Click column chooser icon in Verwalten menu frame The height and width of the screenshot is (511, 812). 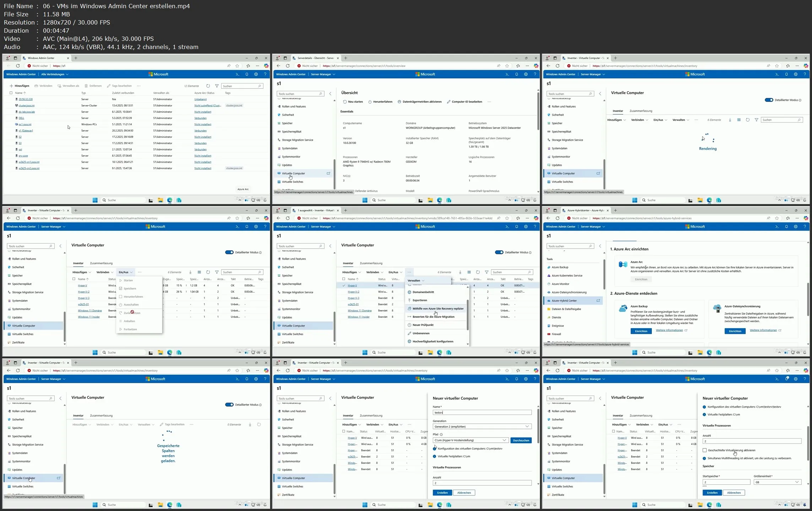(x=469, y=272)
